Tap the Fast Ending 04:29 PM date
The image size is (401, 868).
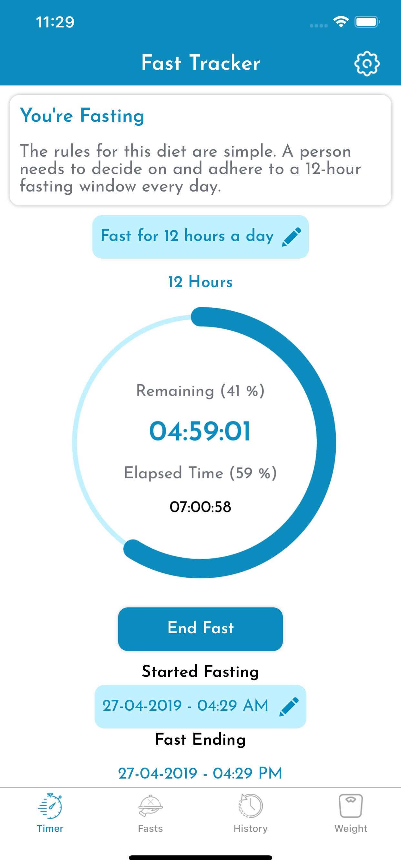200,773
